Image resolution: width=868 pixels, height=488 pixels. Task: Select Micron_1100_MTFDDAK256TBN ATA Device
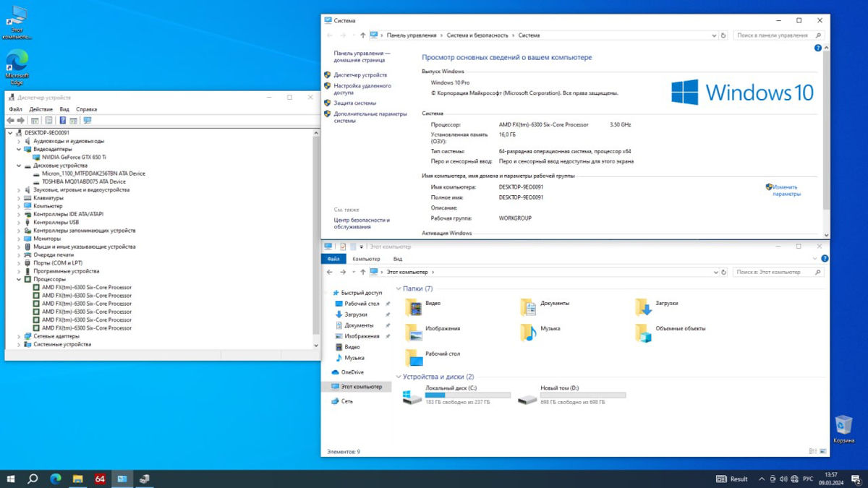93,174
